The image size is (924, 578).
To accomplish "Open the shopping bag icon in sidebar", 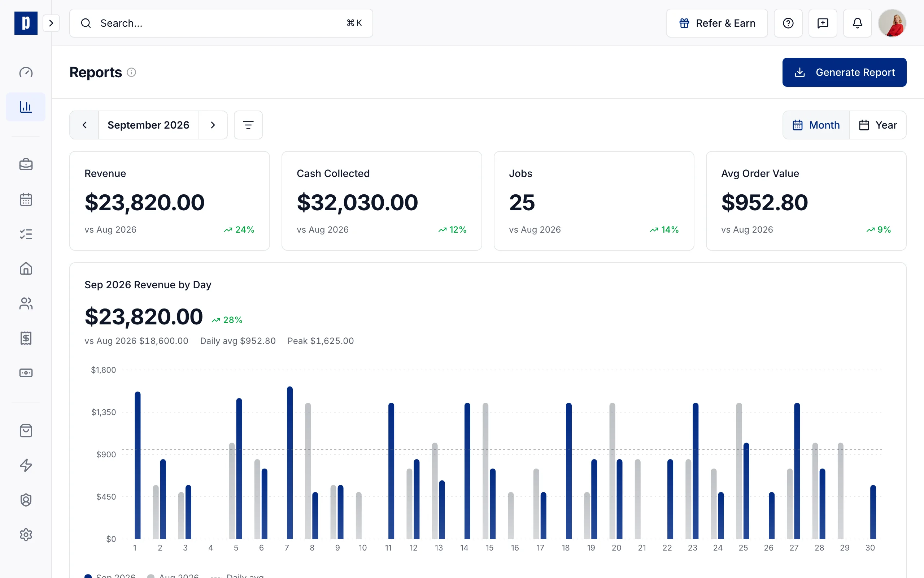I will click(x=26, y=431).
